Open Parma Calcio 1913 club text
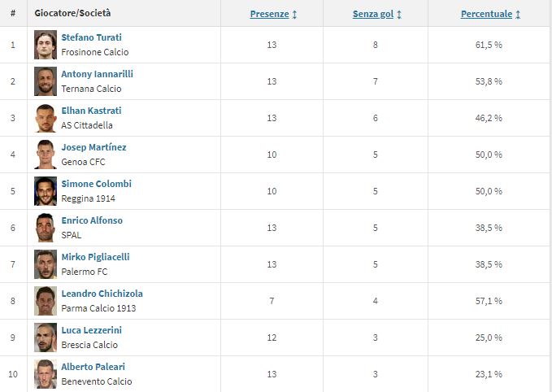The width and height of the screenshot is (552, 392). tap(98, 308)
